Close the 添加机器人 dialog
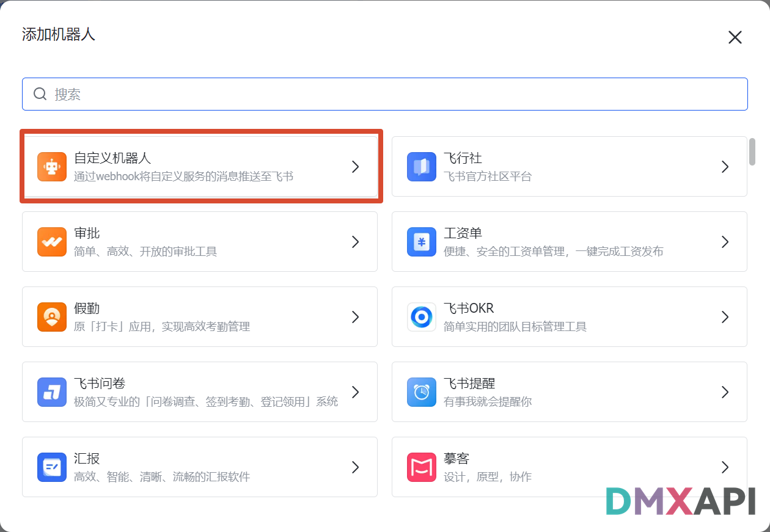The width and height of the screenshot is (770, 532). tap(735, 37)
